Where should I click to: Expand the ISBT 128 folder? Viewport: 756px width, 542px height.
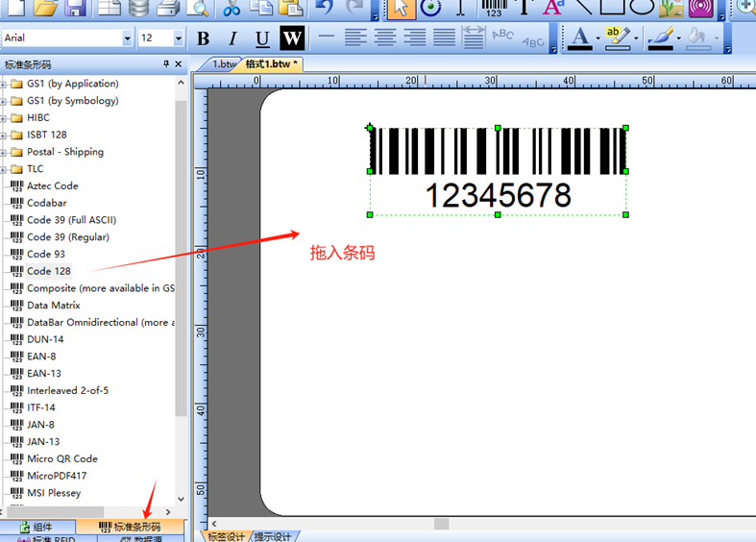4,136
